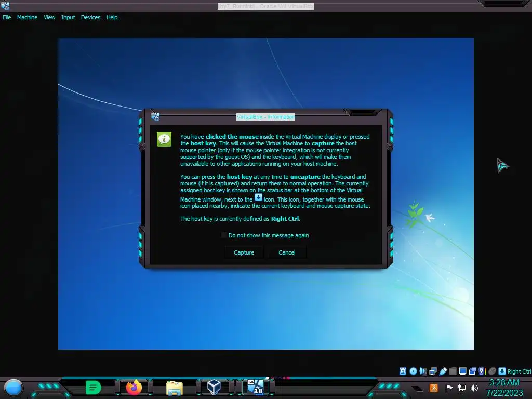
Task: Click the date 7/22/2023 in the tray
Action: tap(504, 393)
